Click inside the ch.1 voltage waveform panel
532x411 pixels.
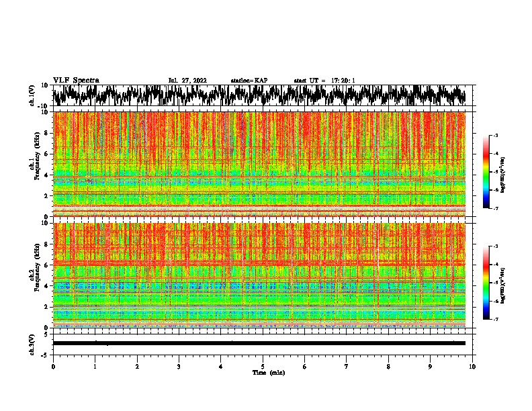262,95
